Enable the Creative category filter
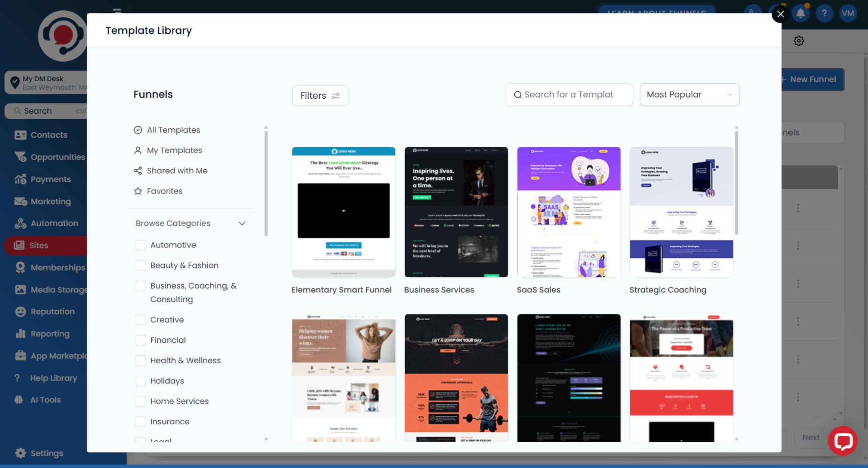Screen dimensions: 868x468 coord(141,320)
